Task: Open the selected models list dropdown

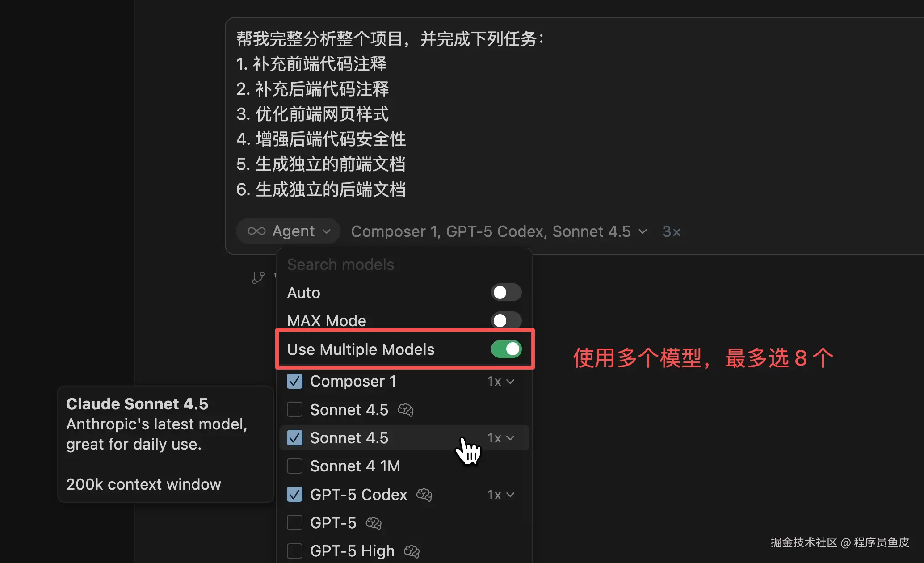Action: 499,231
